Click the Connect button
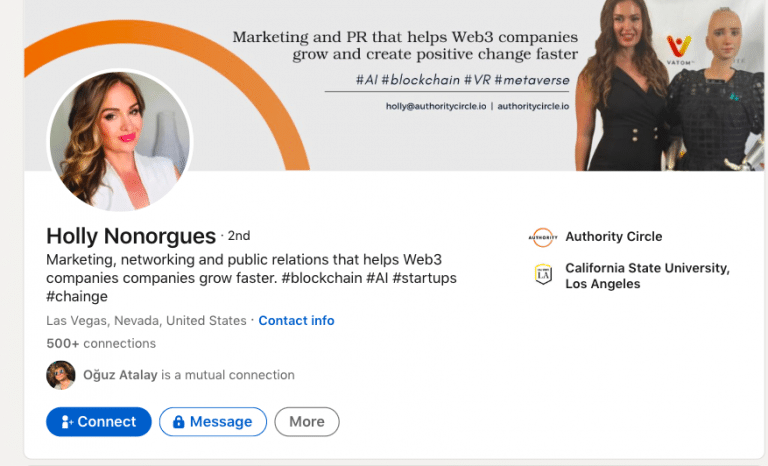 (99, 421)
